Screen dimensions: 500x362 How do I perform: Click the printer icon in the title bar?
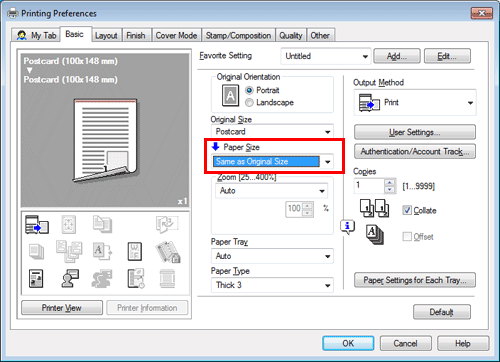click(x=13, y=13)
